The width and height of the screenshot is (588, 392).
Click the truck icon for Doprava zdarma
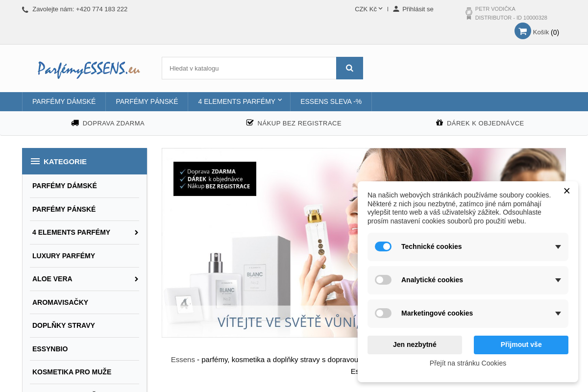point(75,123)
